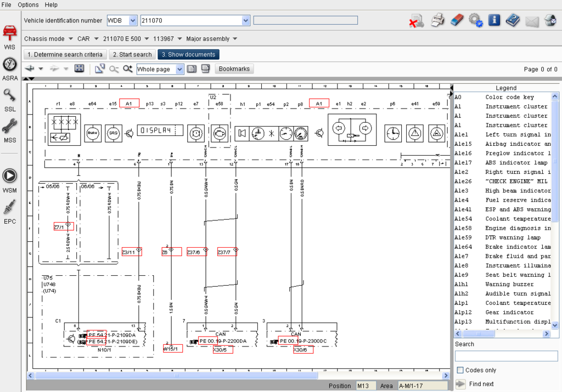Open settings gear icon

(476, 20)
